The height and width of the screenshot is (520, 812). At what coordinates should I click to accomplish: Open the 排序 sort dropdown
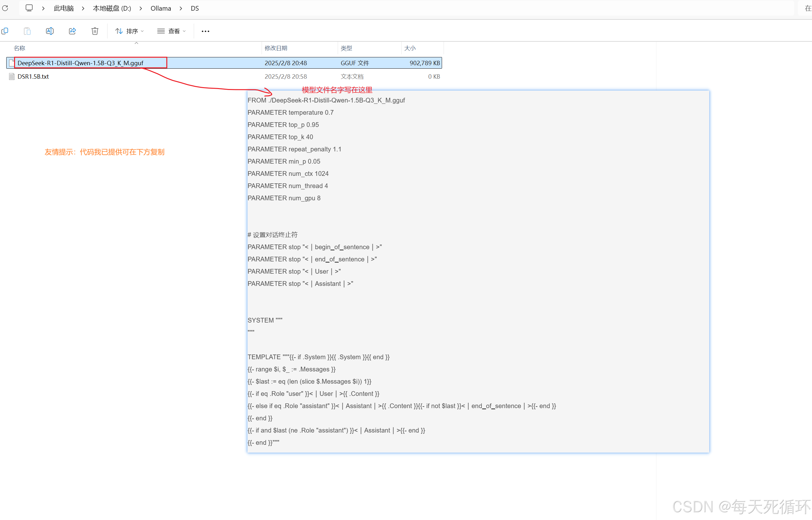130,31
